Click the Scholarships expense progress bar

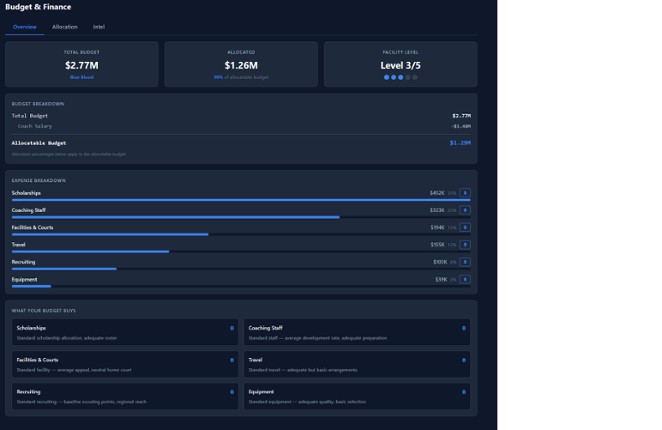(x=240, y=200)
